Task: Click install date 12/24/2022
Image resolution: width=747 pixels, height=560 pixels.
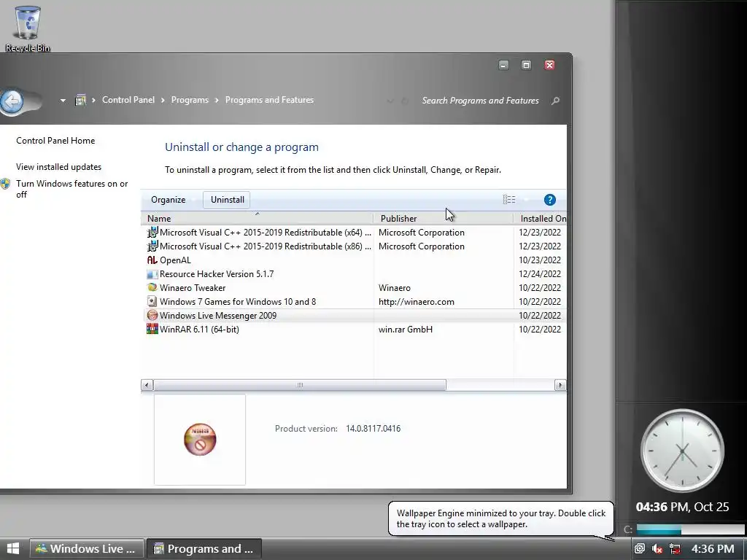Action: 540,274
